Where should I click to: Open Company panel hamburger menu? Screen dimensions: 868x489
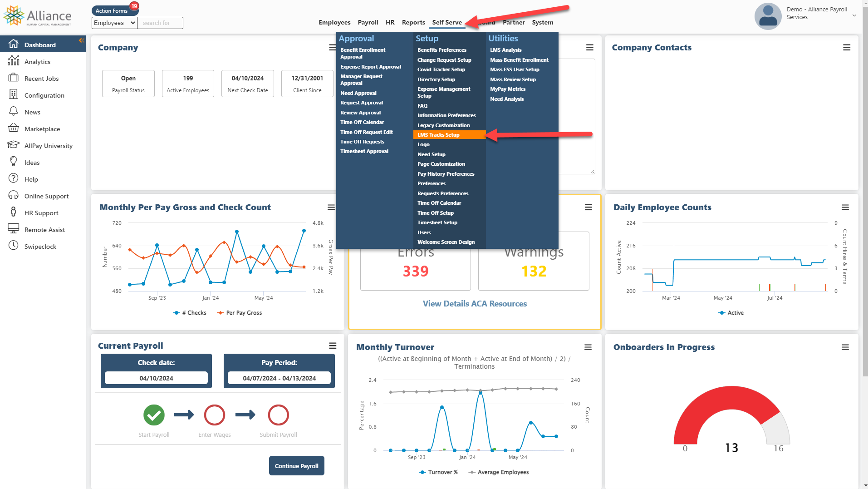coord(333,48)
